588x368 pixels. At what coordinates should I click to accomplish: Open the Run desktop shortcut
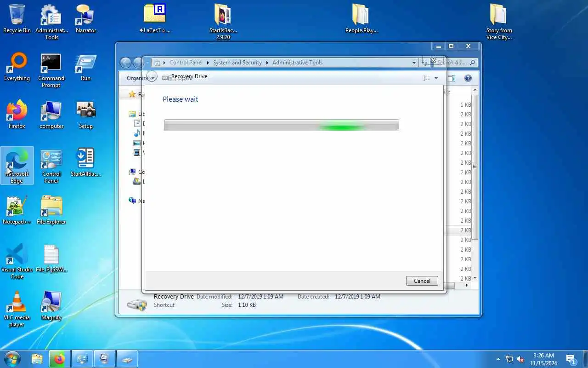(86, 67)
